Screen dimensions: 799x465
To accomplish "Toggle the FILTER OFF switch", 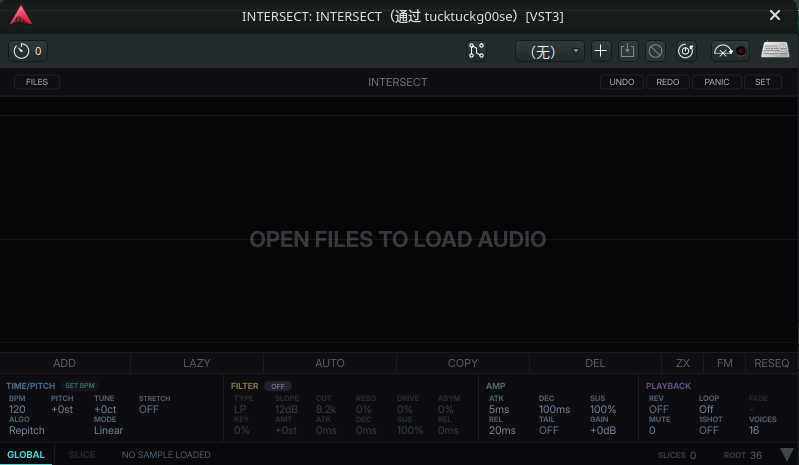I will tap(278, 386).
